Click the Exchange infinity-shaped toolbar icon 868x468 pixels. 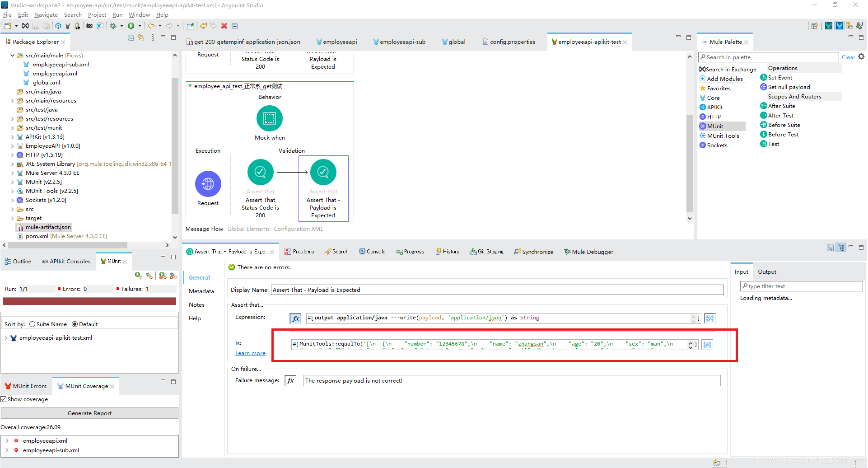click(x=25, y=26)
